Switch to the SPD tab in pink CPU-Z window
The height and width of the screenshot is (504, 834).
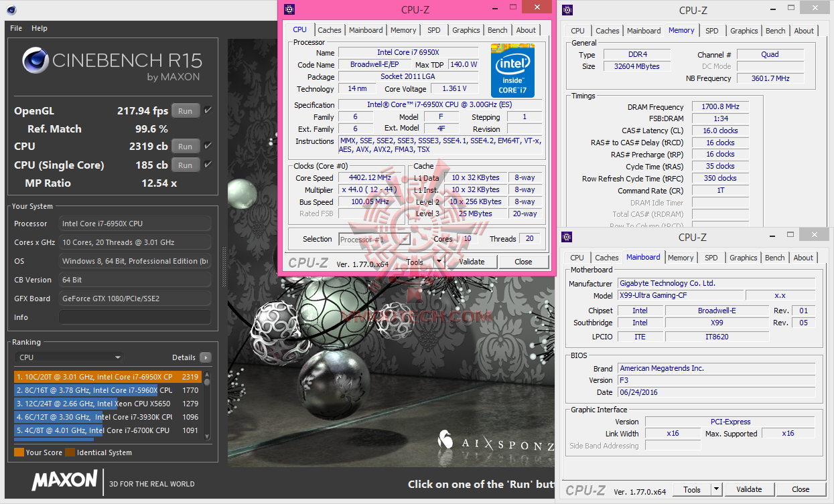tap(434, 30)
